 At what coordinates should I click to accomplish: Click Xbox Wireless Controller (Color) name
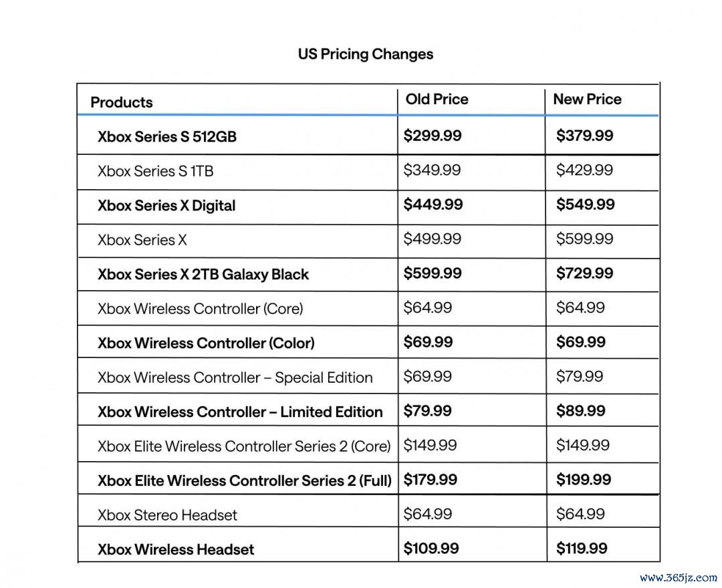[206, 343]
